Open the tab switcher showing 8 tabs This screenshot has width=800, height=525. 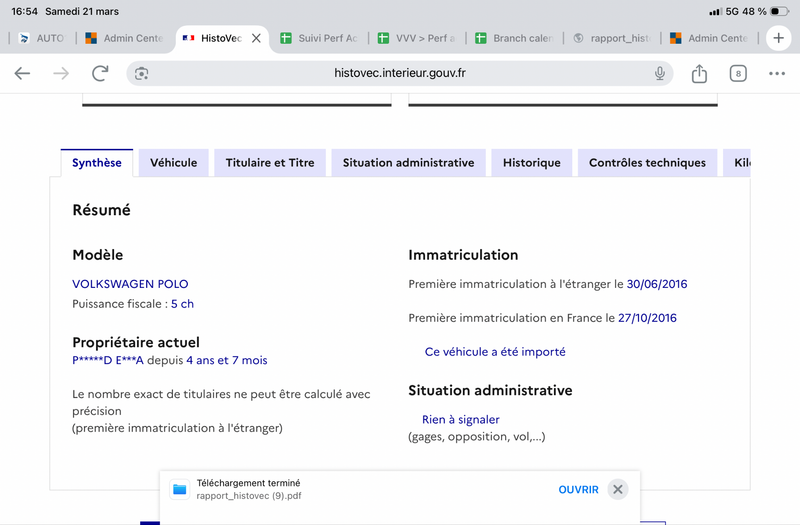coord(738,74)
